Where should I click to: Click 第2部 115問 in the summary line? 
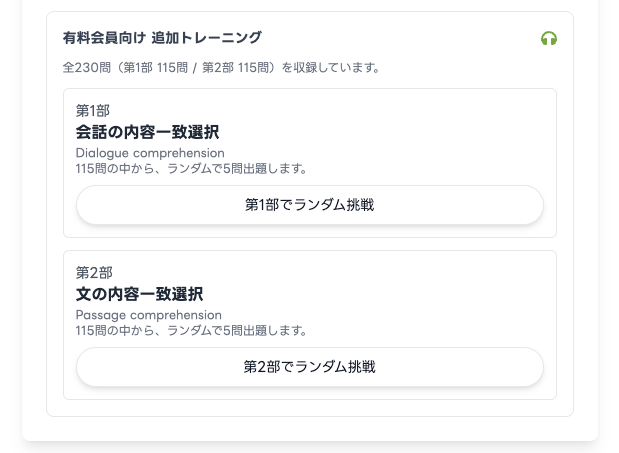tap(237, 68)
